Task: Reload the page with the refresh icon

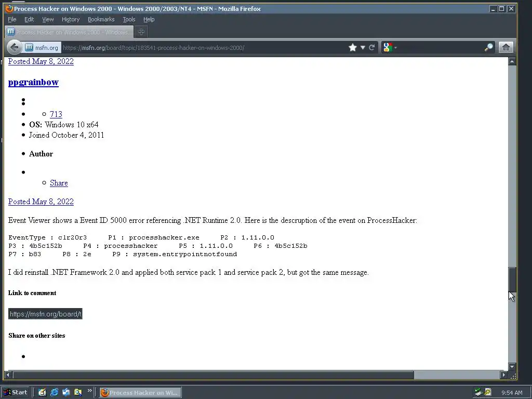Action: (371, 47)
